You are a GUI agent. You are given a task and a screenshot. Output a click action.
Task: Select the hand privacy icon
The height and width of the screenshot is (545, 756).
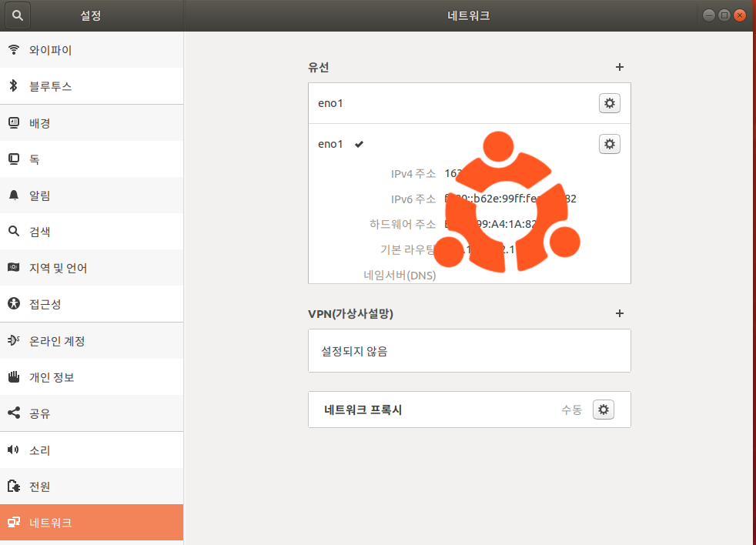[14, 376]
